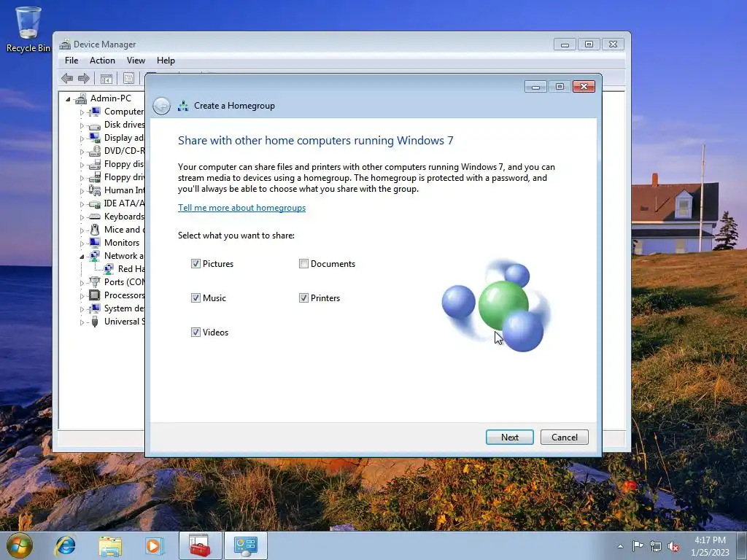The height and width of the screenshot is (560, 747).
Task: Select the Ports (COM & LPT) icon
Action: (x=94, y=282)
